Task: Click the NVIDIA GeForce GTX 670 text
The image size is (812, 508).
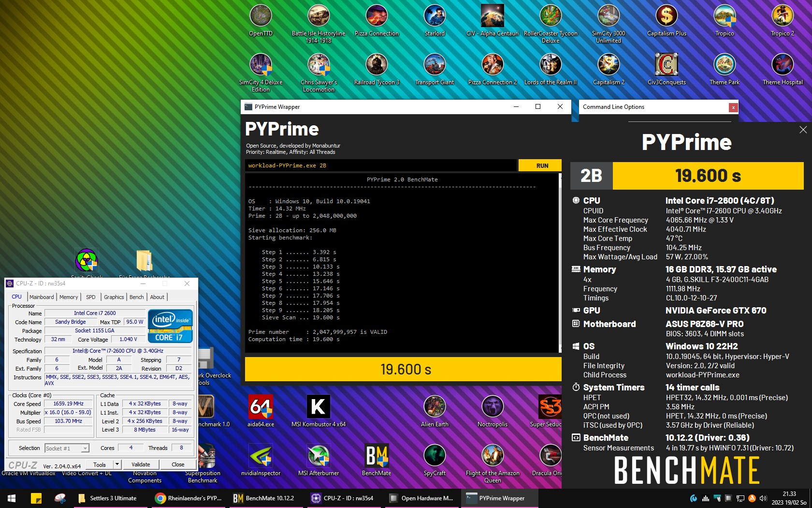Action: pyautogui.click(x=715, y=311)
